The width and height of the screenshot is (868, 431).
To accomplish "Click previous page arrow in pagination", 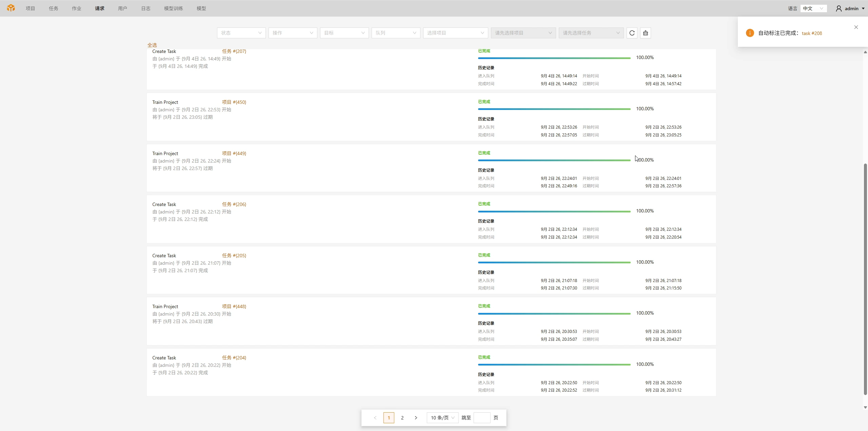I will 375,418.
